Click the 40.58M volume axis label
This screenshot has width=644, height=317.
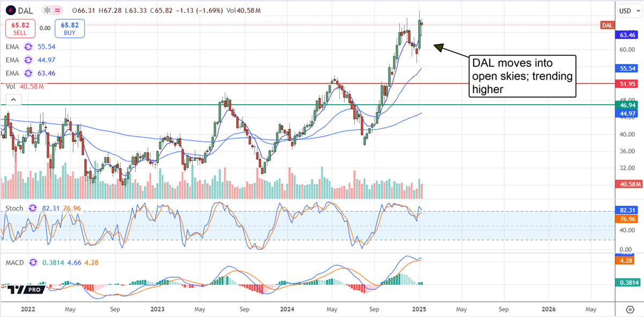pyautogui.click(x=628, y=184)
